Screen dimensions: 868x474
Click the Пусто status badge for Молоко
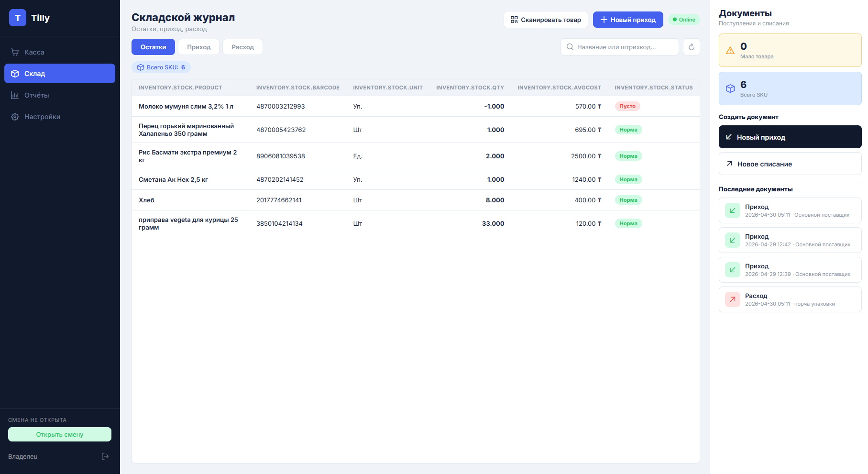(627, 106)
